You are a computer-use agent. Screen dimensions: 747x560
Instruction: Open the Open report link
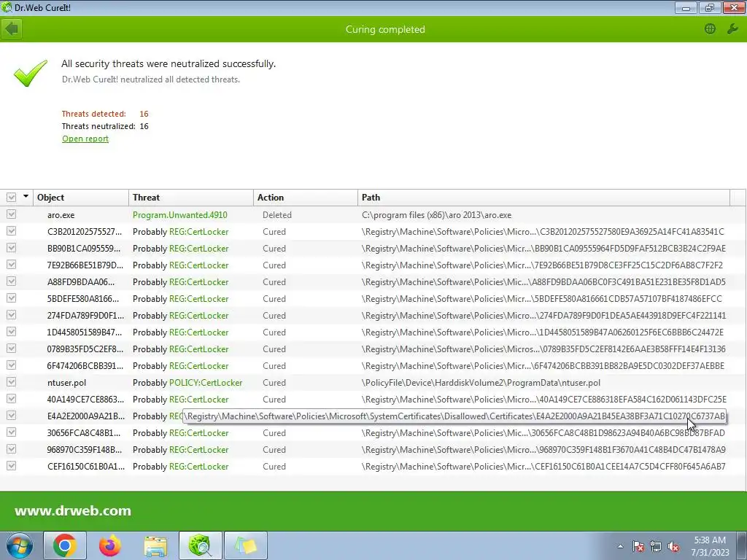pyautogui.click(x=85, y=139)
